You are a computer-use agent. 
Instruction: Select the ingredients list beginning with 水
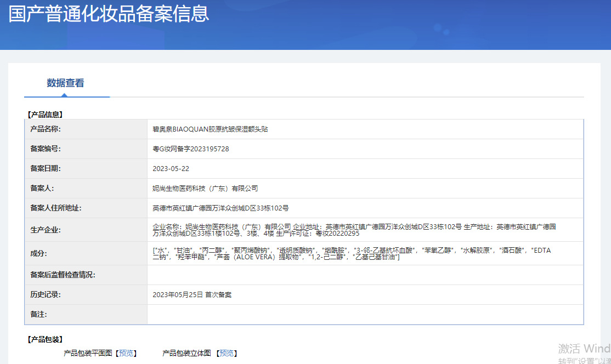[x=352, y=254]
